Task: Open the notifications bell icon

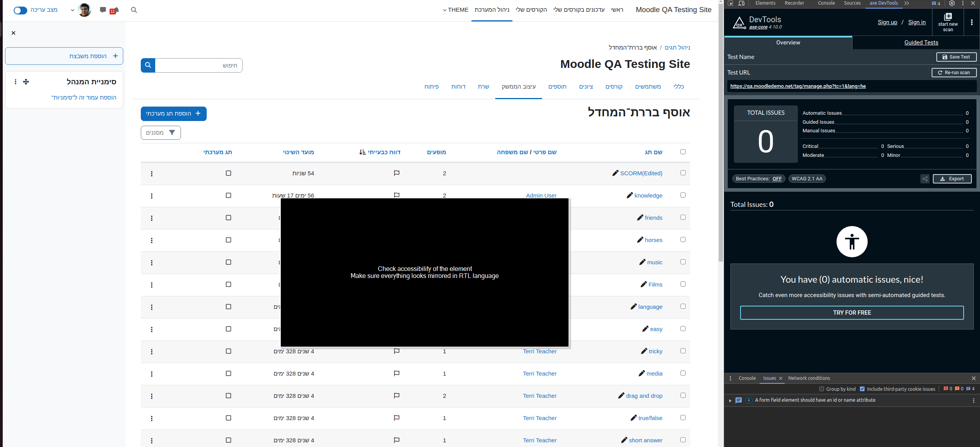Action: click(116, 10)
